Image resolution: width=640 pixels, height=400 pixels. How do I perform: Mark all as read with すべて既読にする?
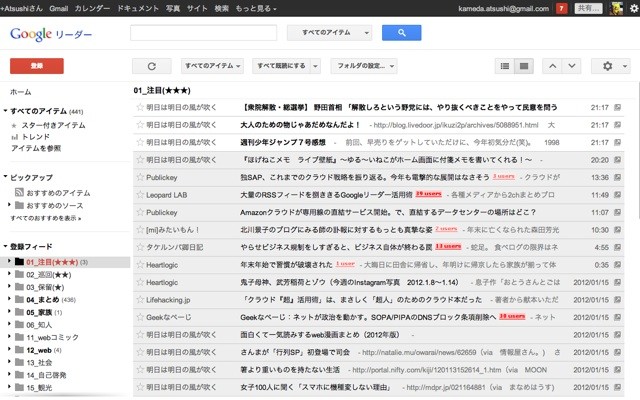(x=281, y=66)
